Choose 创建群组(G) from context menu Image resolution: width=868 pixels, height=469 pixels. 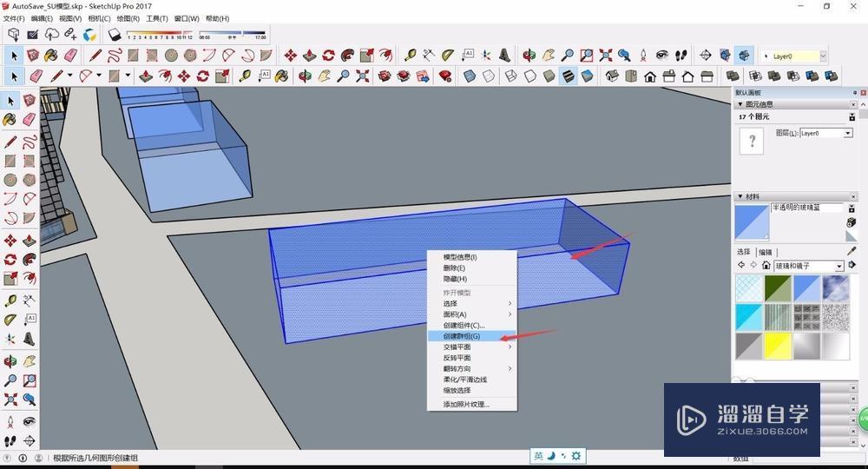click(x=471, y=336)
